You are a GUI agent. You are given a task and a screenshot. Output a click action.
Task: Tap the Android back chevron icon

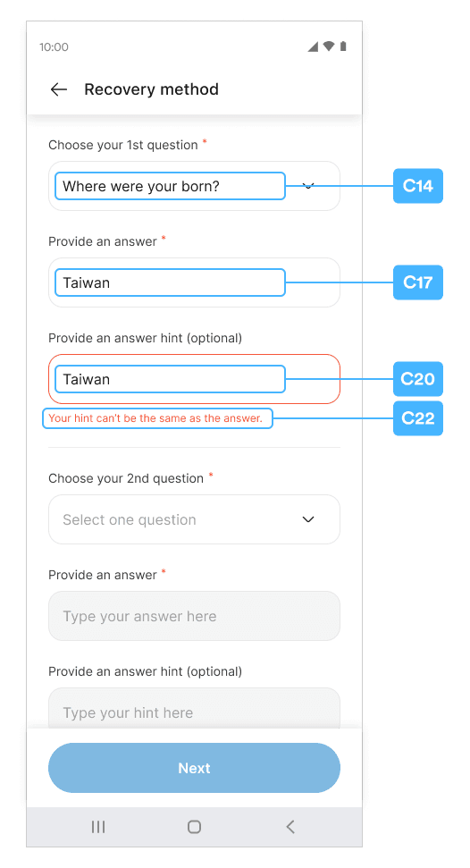pyautogui.click(x=290, y=827)
